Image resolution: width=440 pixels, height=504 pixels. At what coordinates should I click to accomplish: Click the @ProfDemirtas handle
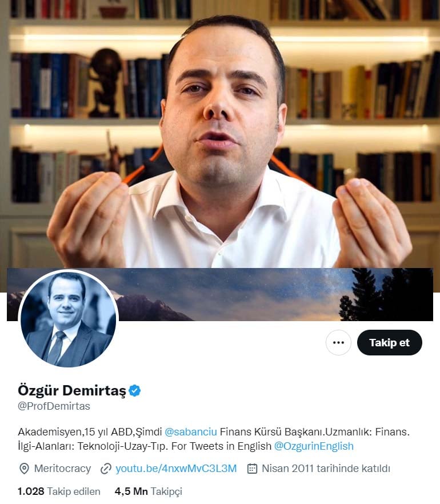[x=54, y=406]
